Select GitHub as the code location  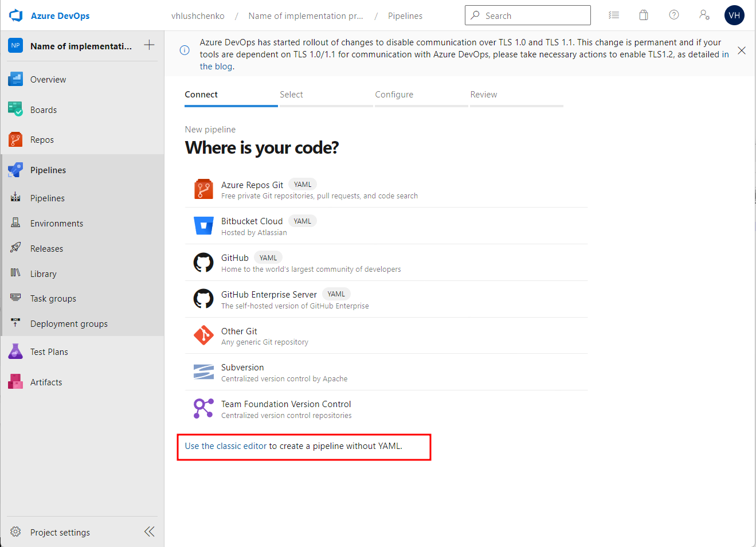[235, 258]
